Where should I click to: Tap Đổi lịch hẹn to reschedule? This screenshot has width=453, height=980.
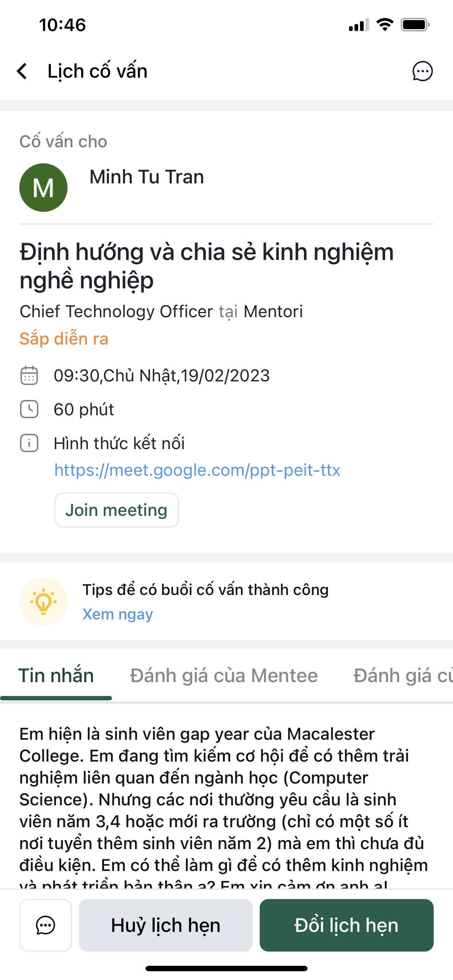(346, 925)
